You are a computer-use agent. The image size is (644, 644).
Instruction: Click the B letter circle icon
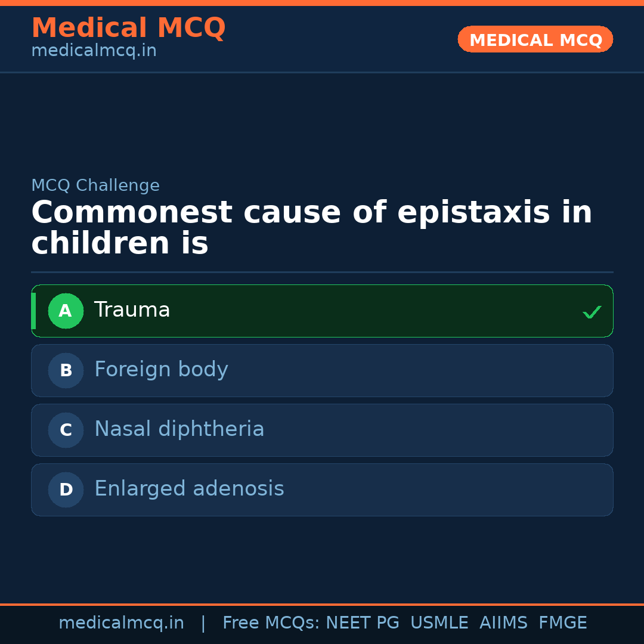coord(66,370)
